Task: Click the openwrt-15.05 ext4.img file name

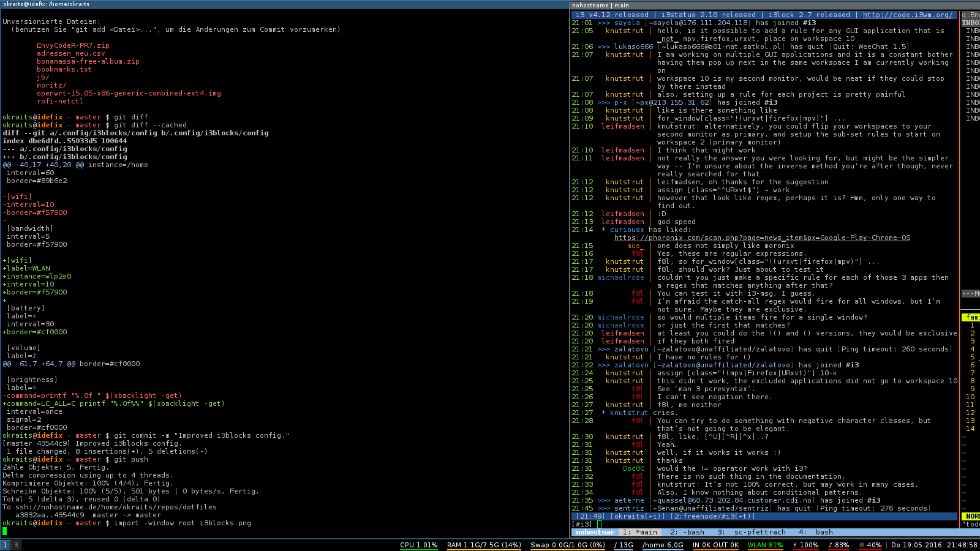Action: (x=129, y=93)
